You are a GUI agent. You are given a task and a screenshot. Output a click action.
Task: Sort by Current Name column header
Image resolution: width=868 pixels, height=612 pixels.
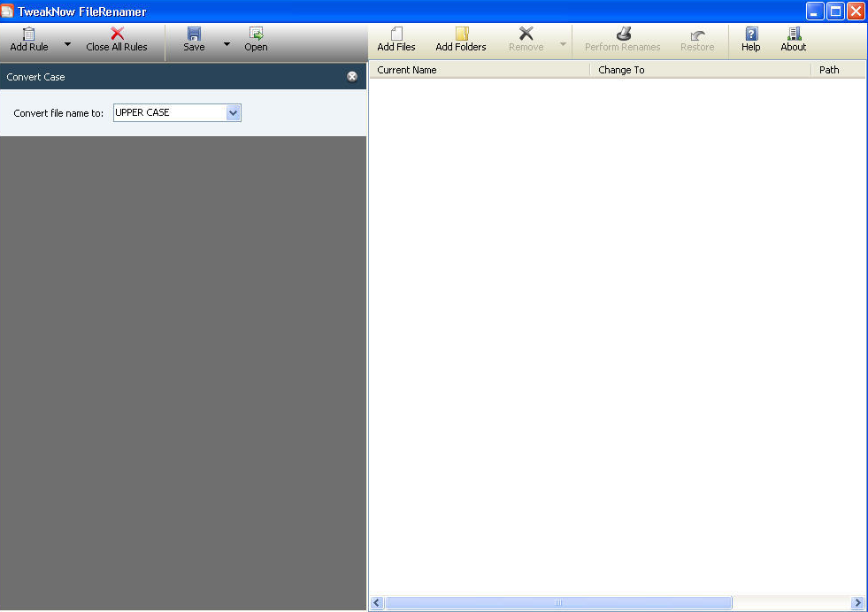click(480, 70)
